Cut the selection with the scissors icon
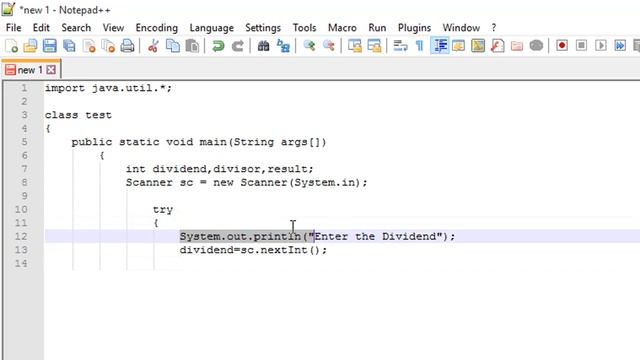 tap(153, 46)
